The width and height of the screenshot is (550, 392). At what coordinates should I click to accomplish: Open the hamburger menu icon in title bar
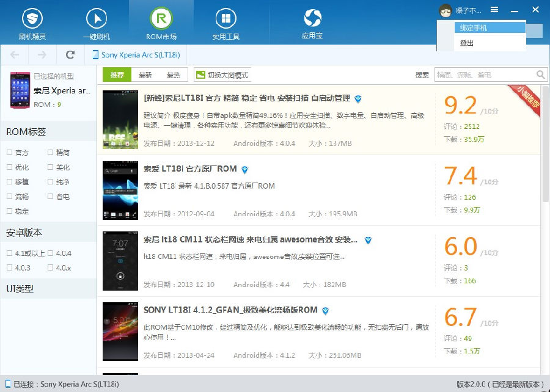tap(494, 10)
